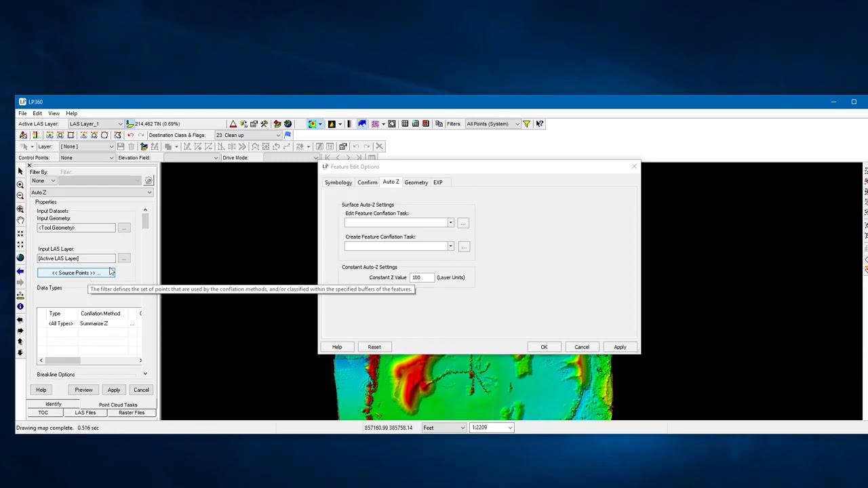Click the yellow funnel filter icon
The height and width of the screenshot is (488, 868).
[x=527, y=124]
